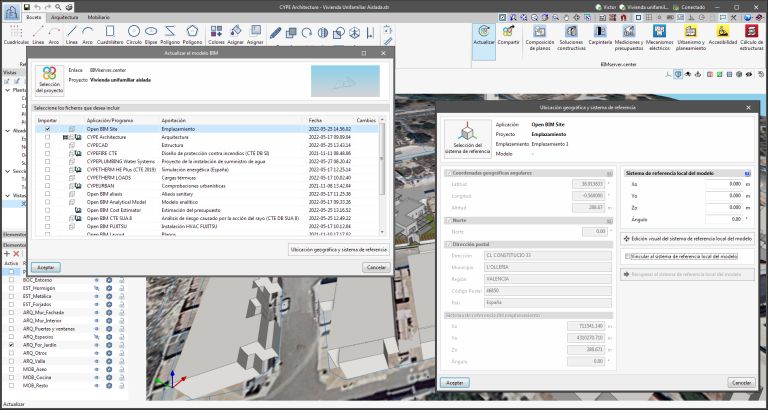
Task: Collapse the Secciones tree section arrow
Action: click(x=7, y=171)
